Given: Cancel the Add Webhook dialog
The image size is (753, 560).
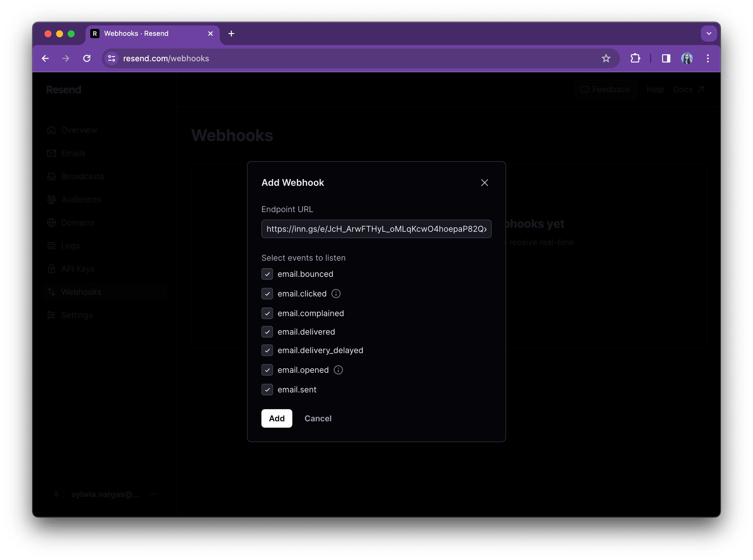Looking at the screenshot, I should tap(318, 418).
